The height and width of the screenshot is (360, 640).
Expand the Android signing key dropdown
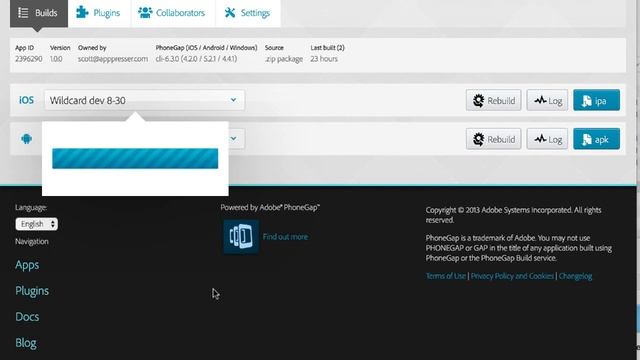pos(233,139)
